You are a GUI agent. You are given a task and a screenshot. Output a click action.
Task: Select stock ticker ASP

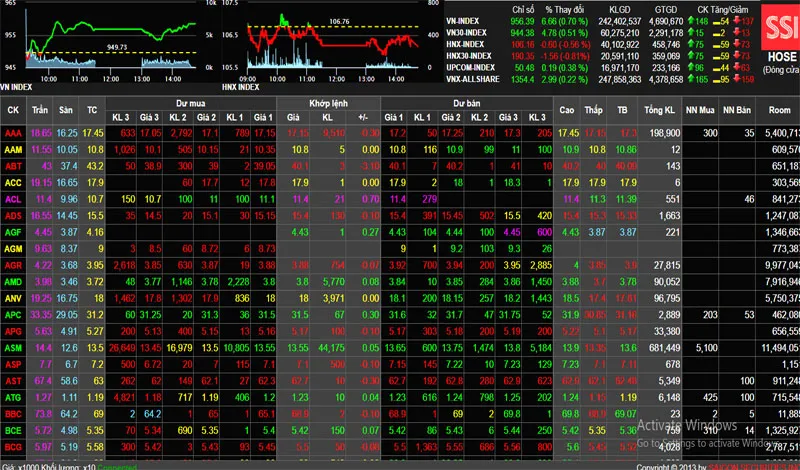[13, 364]
